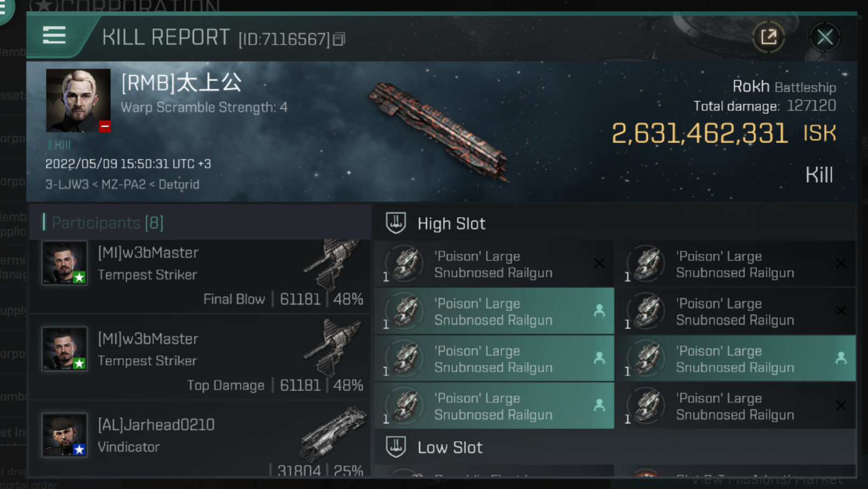Click the victim name [RMB]太上公

[x=181, y=83]
